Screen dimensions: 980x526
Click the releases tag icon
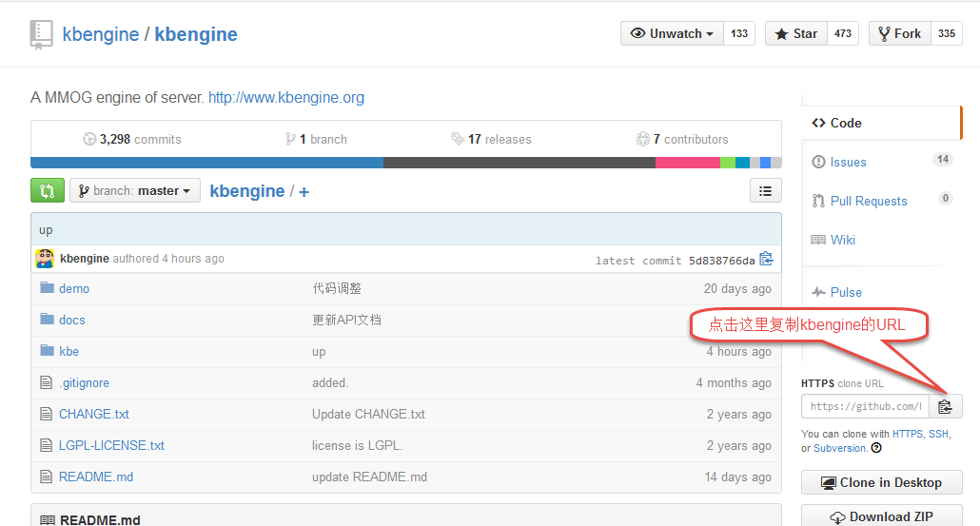coord(458,139)
